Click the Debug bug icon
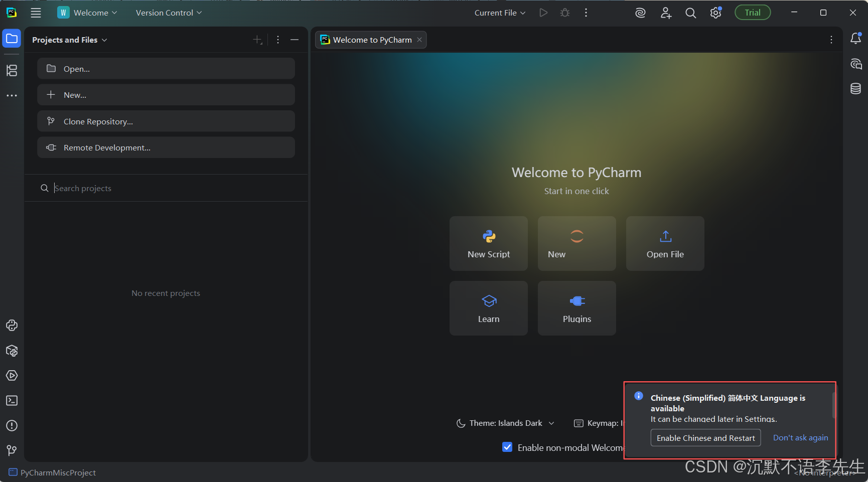Image resolution: width=868 pixels, height=482 pixels. pos(565,13)
